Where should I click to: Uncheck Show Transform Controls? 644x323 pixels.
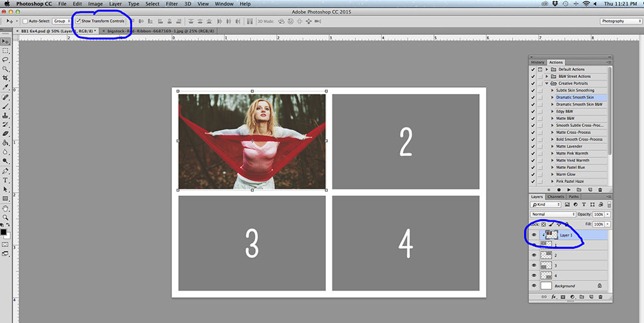(x=78, y=21)
